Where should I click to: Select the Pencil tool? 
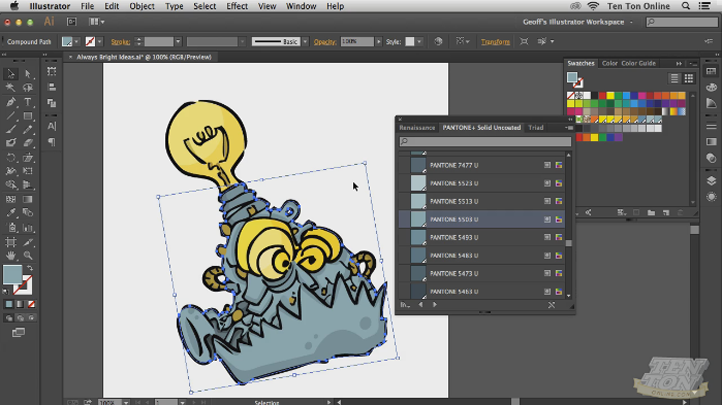click(x=28, y=129)
